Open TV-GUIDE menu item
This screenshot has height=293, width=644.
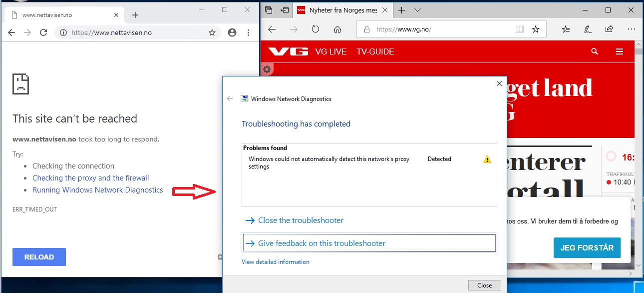(375, 51)
